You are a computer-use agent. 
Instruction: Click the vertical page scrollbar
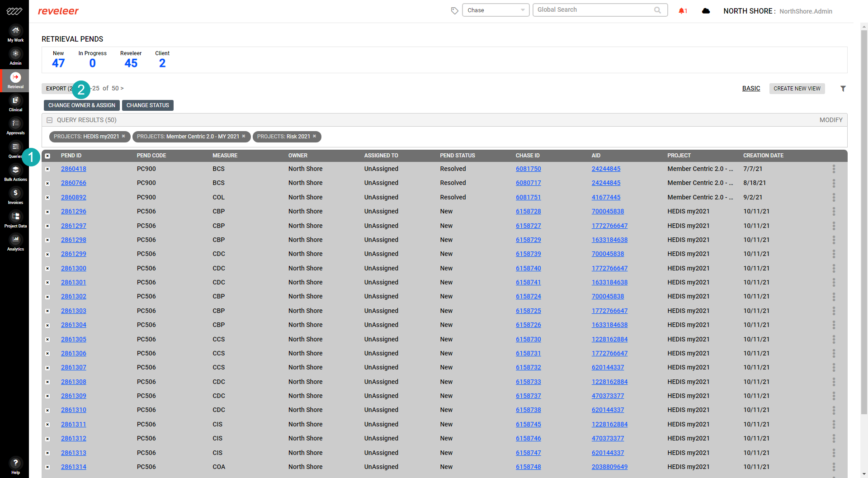[x=864, y=222]
